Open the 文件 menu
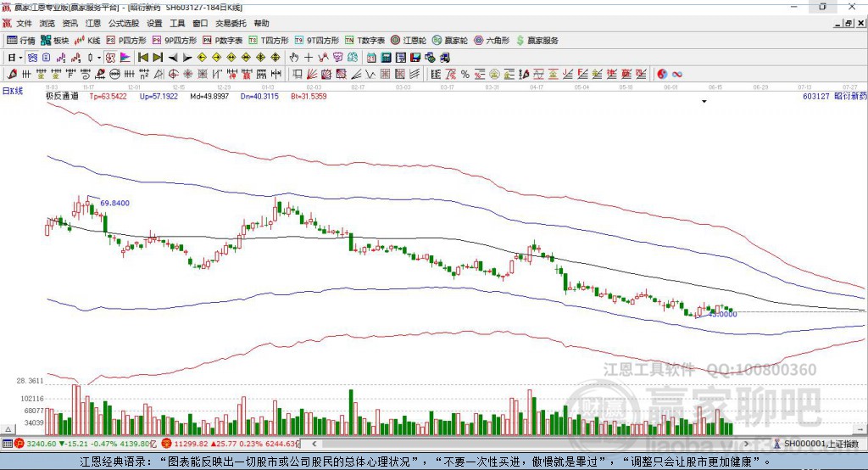 [25, 23]
